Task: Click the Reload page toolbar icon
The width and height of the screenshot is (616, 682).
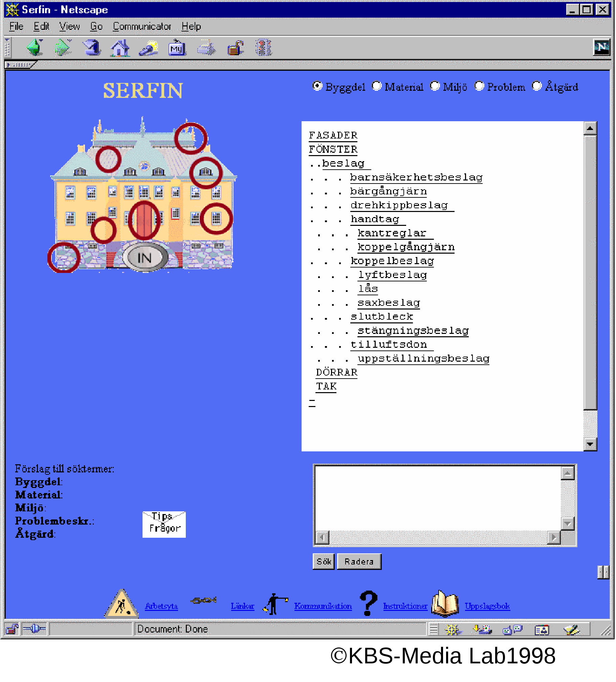Action: click(92, 47)
